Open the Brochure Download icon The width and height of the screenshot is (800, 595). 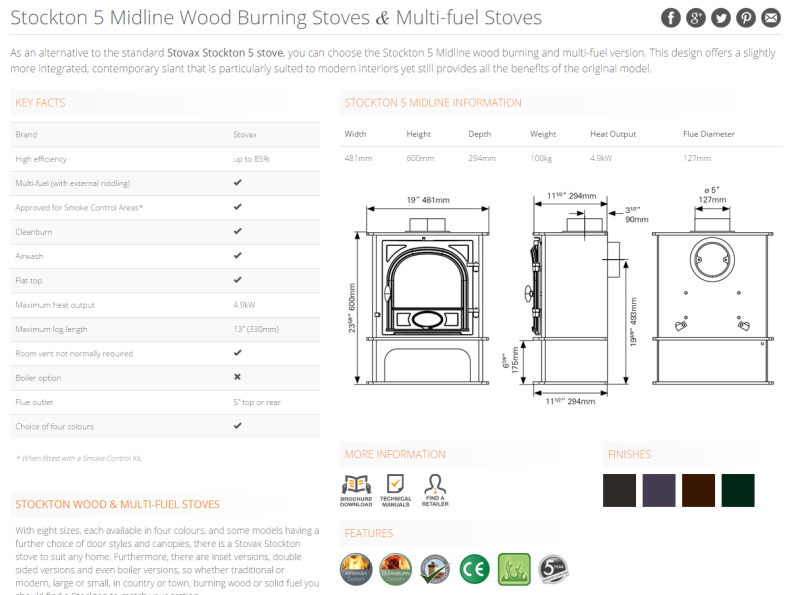click(x=356, y=490)
